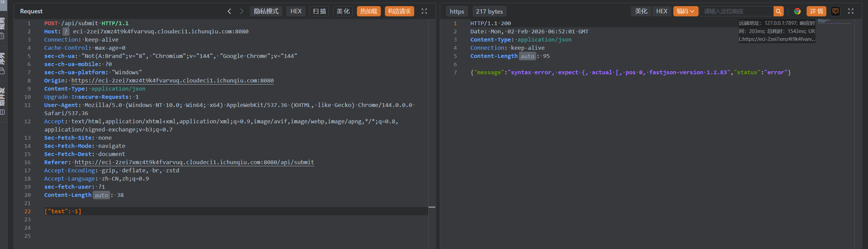Click the response Connection: keep-alive header
This screenshot has height=249, width=868.
pyautogui.click(x=508, y=48)
